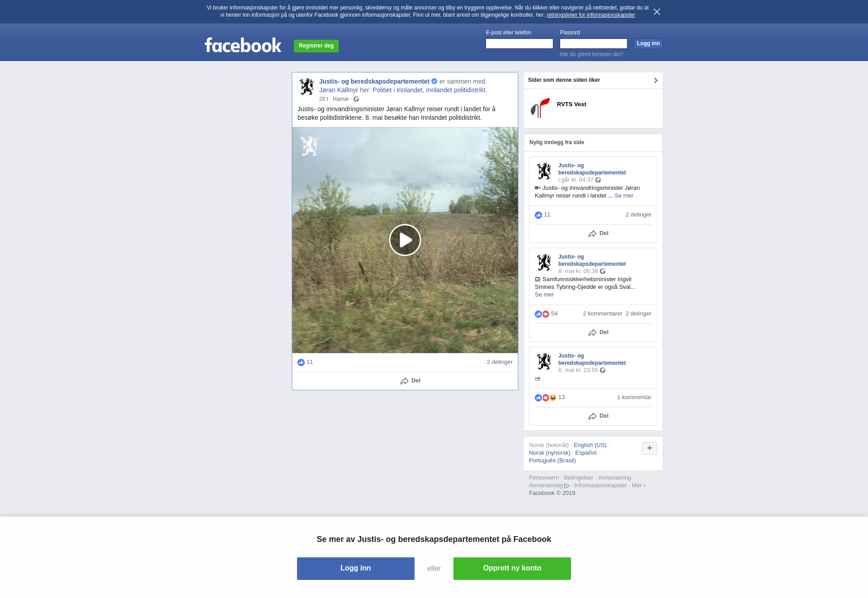This screenshot has width=868, height=598.
Task: Open Justis- og beredskapsdepartementet page name in main post
Action: 374,81
